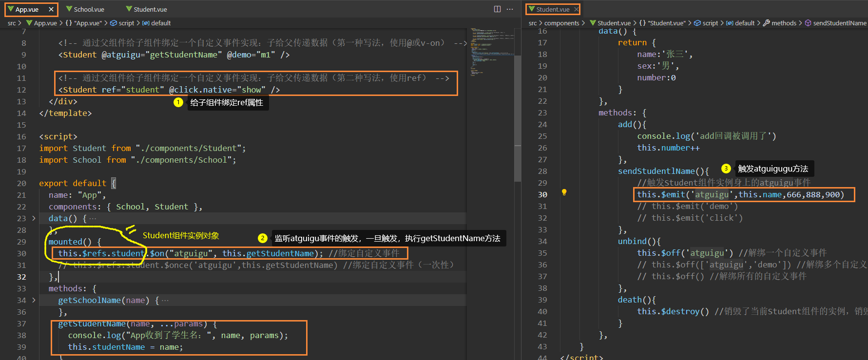The height and width of the screenshot is (360, 868).
Task: Expand the folded getSchoolName method at line 34
Action: pyautogui.click(x=34, y=300)
